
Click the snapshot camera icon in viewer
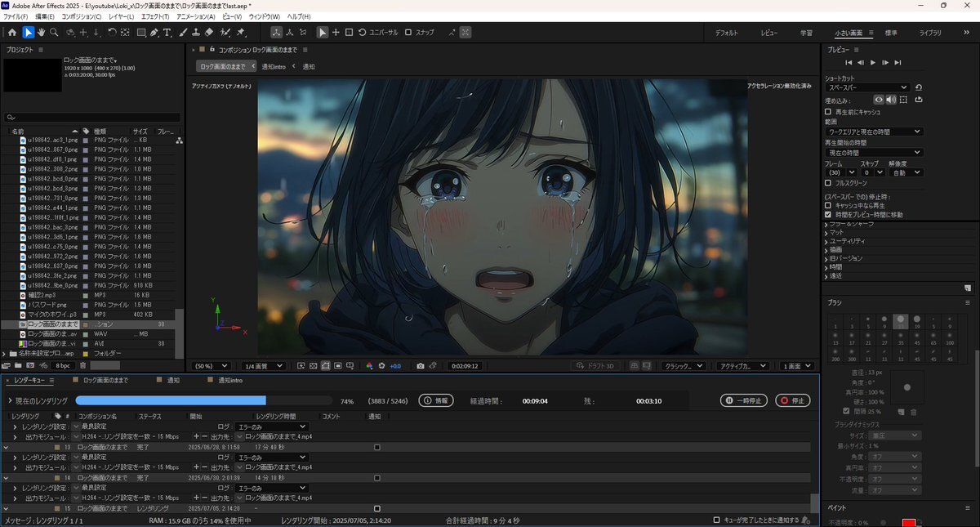pos(421,366)
